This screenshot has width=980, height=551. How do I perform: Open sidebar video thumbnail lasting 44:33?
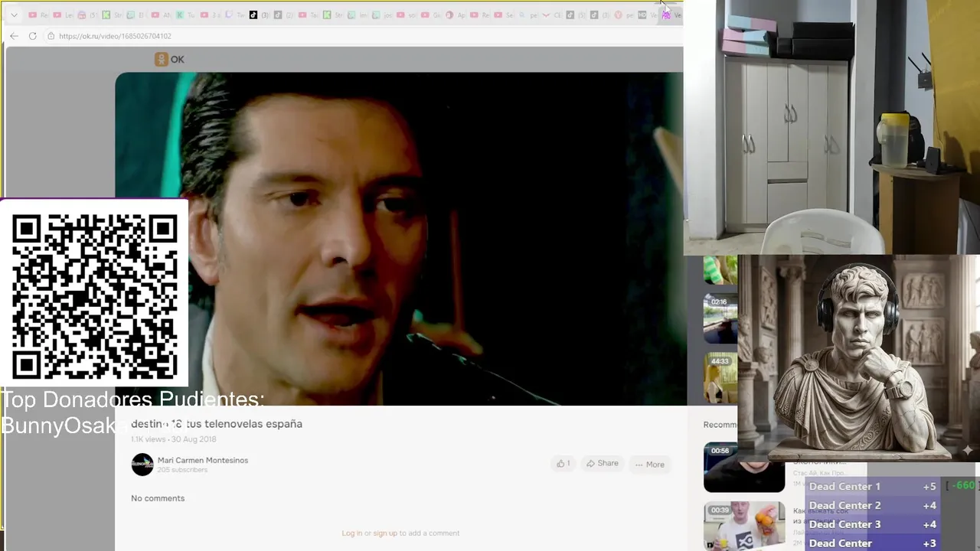click(x=720, y=378)
